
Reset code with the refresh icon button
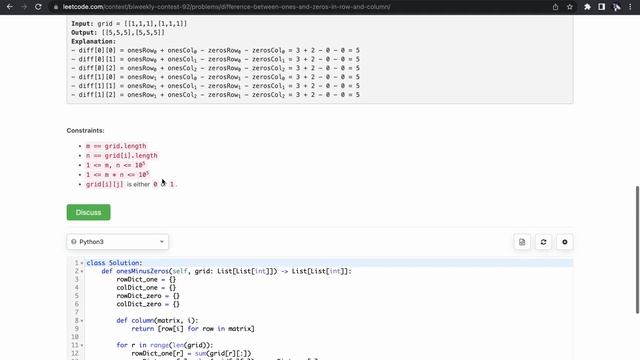click(x=543, y=242)
